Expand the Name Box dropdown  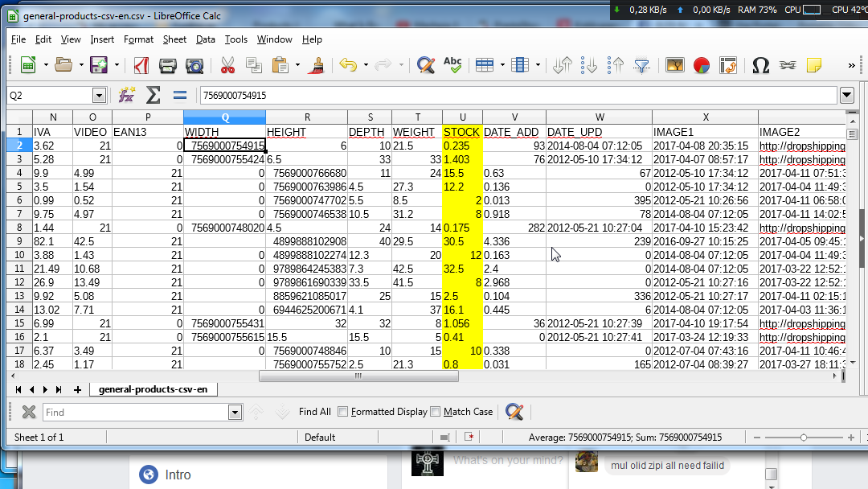pyautogui.click(x=99, y=96)
